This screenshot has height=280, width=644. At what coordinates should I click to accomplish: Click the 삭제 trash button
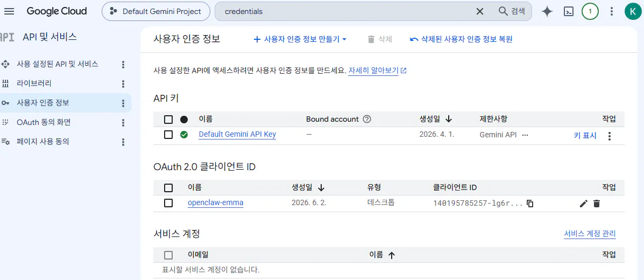(x=380, y=39)
